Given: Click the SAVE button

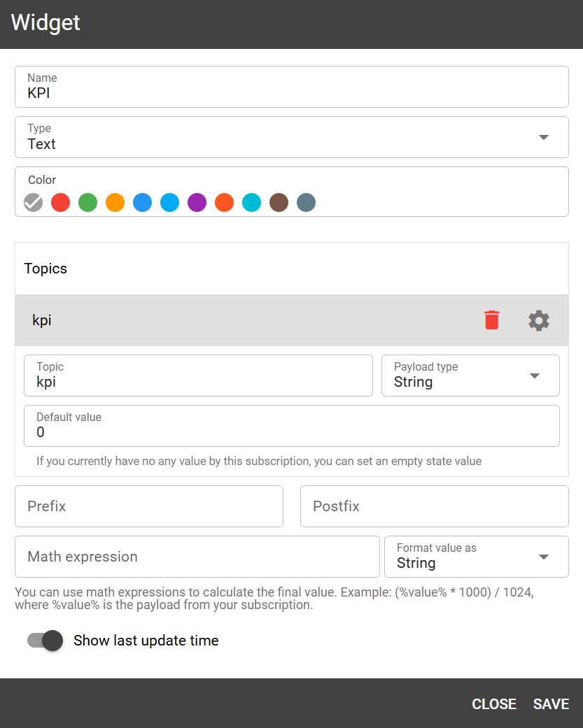Looking at the screenshot, I should pyautogui.click(x=551, y=704).
